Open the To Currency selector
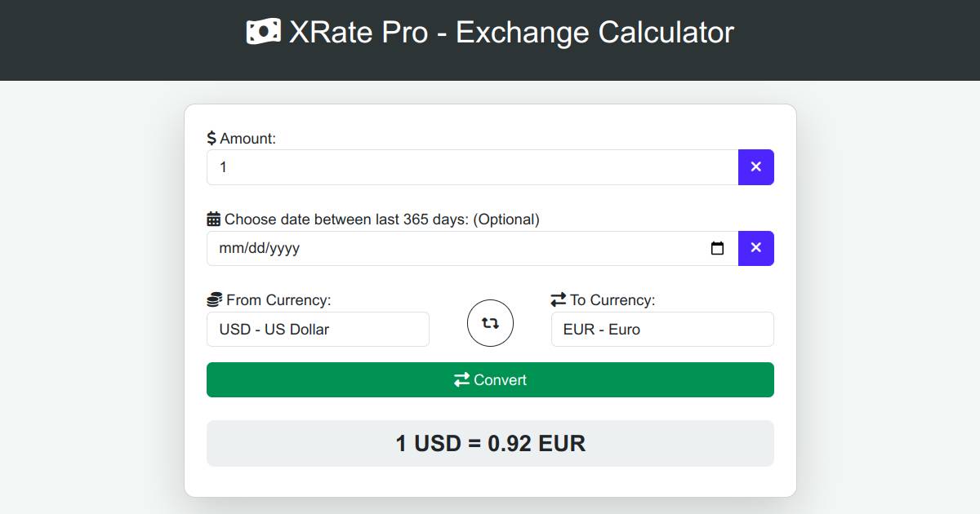This screenshot has width=980, height=514. tap(662, 329)
